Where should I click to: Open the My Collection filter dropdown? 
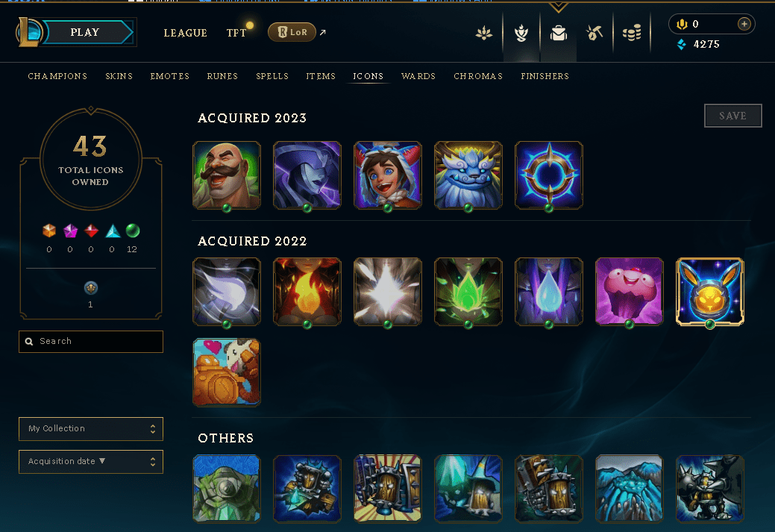(91, 429)
